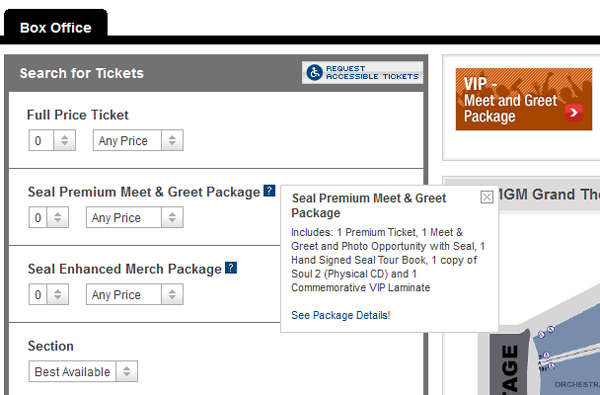Click Request Accessible Tickets button
This screenshot has width=600, height=395.
[362, 72]
